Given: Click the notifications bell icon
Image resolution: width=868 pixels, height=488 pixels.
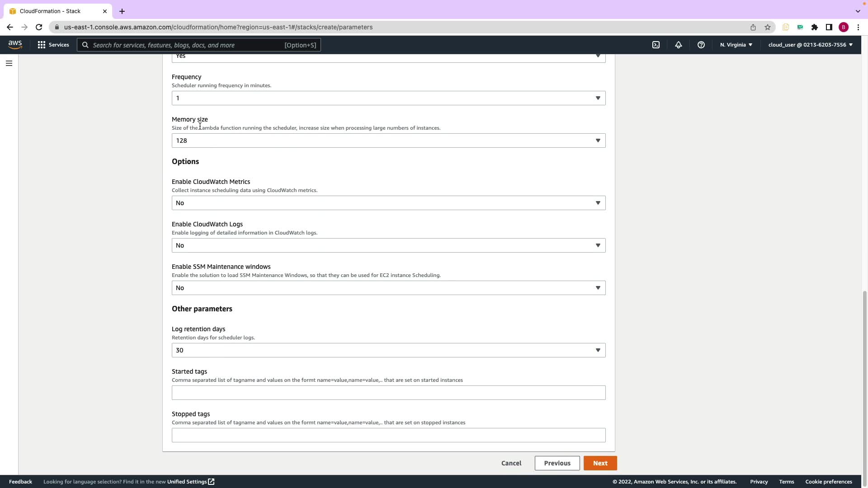Looking at the screenshot, I should coord(679,45).
